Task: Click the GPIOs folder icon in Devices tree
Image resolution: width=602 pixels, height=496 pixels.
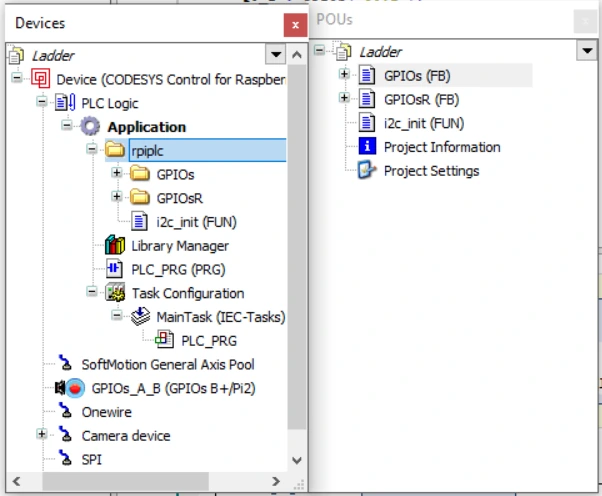Action: coord(140,174)
